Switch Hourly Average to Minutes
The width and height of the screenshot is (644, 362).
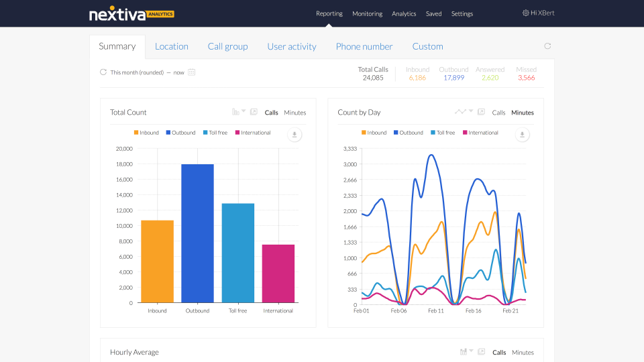523,353
